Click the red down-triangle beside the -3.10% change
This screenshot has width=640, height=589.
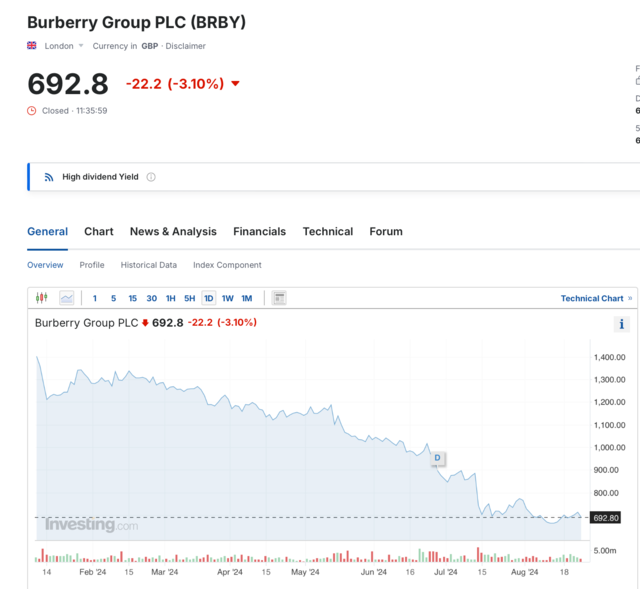coord(235,84)
